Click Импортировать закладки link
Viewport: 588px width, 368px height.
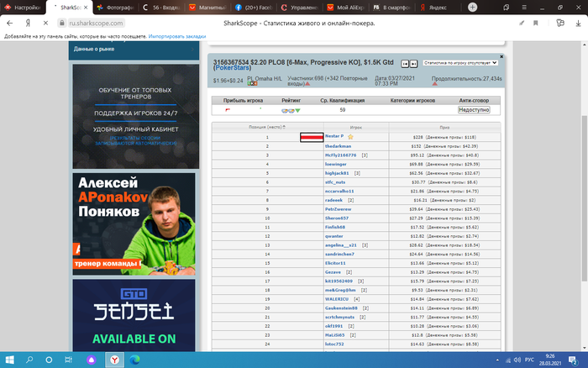pos(177,36)
